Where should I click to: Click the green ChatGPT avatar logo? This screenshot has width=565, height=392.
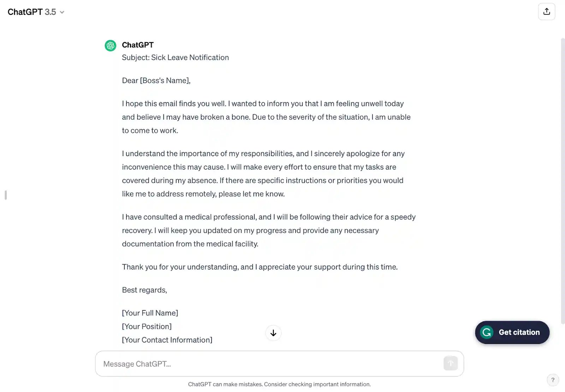(x=111, y=46)
